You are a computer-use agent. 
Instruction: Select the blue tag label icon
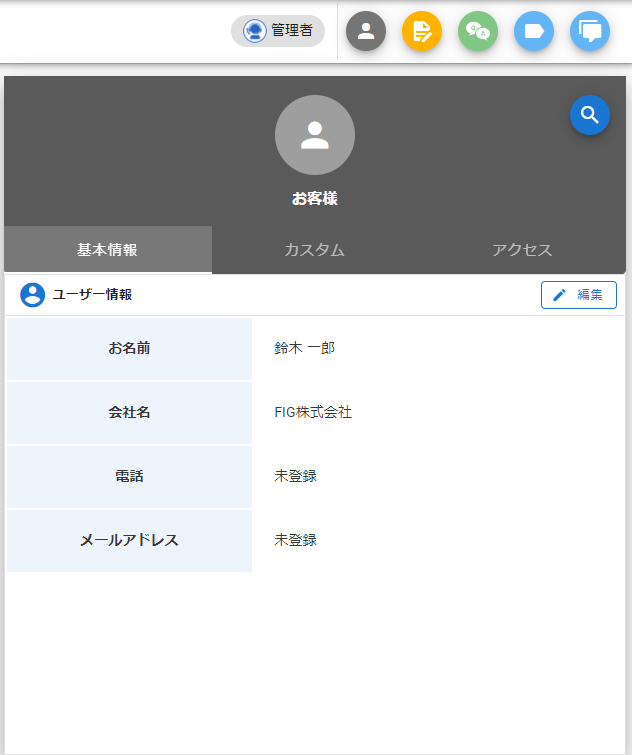[534, 31]
